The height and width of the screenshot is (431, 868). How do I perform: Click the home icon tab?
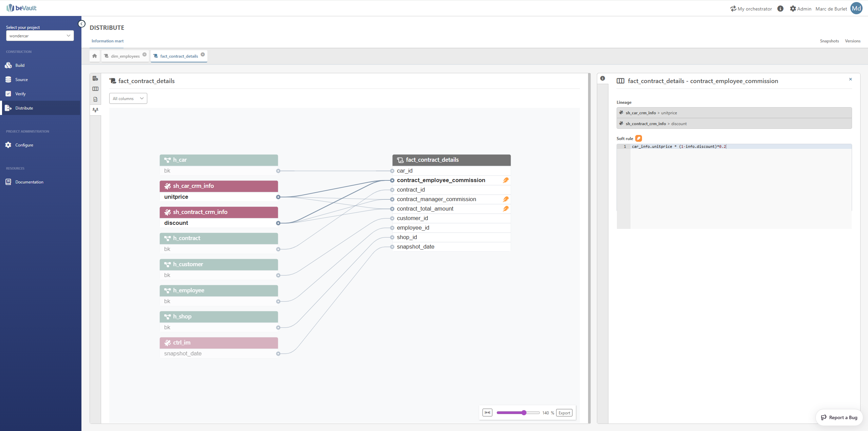(95, 56)
